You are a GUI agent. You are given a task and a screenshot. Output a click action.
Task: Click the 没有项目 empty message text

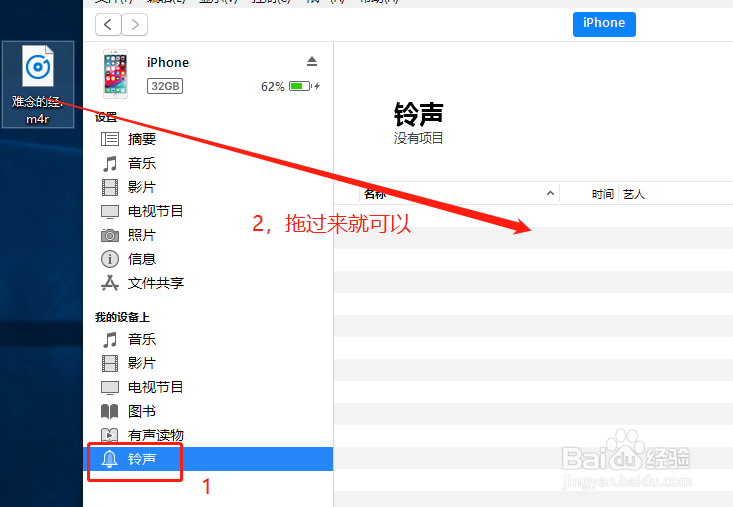tap(418, 138)
